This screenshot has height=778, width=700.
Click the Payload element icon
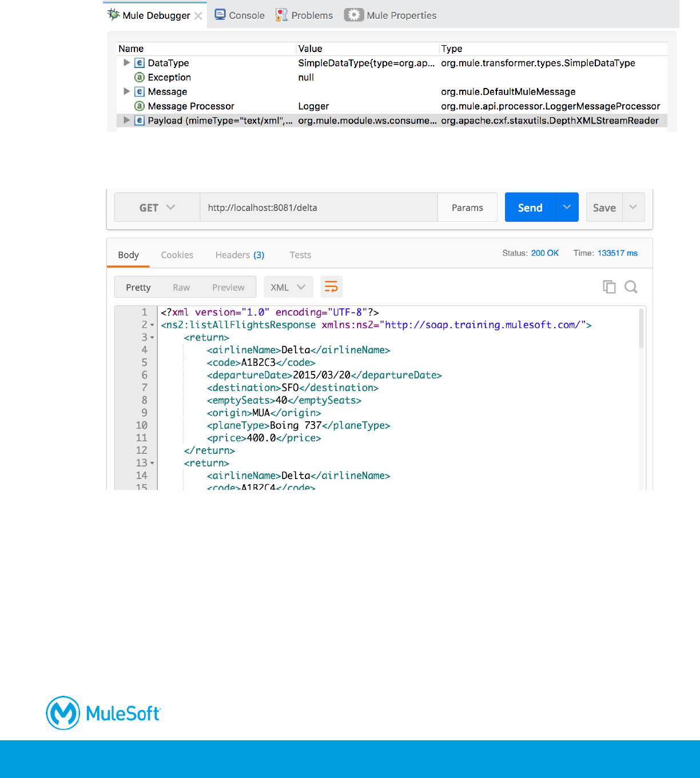click(x=139, y=120)
